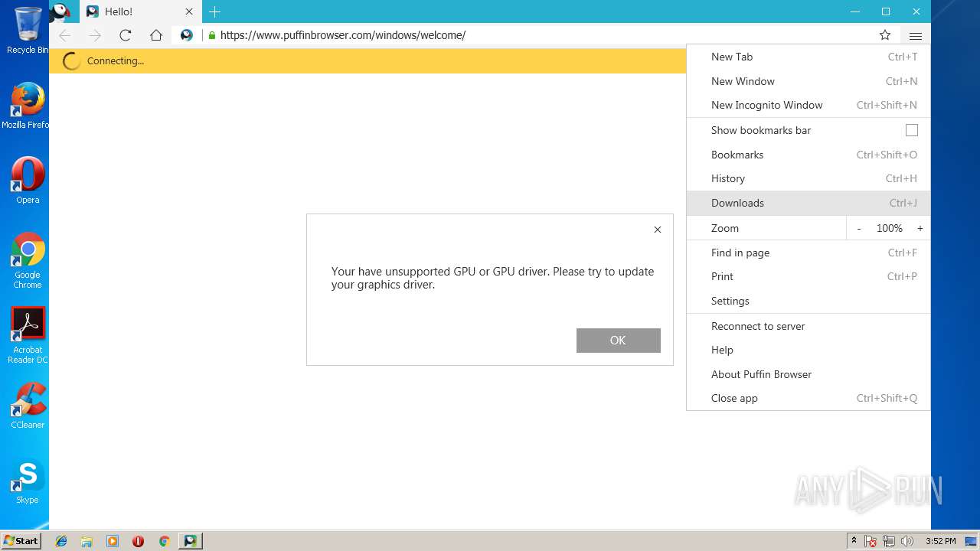This screenshot has width=980, height=551.
Task: Click Reconnect to server
Action: pyautogui.click(x=808, y=326)
